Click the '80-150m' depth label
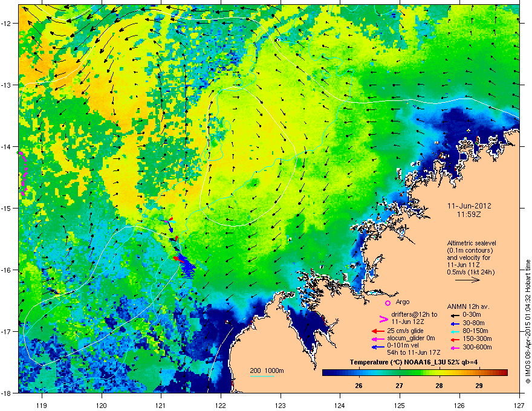The width and height of the screenshot is (532, 411). point(475,331)
